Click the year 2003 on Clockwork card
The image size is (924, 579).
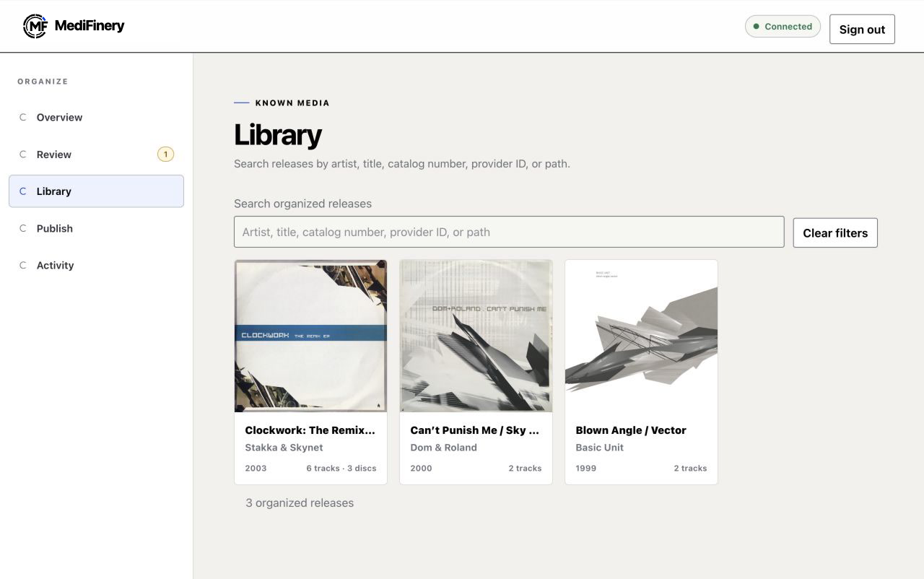(x=256, y=469)
